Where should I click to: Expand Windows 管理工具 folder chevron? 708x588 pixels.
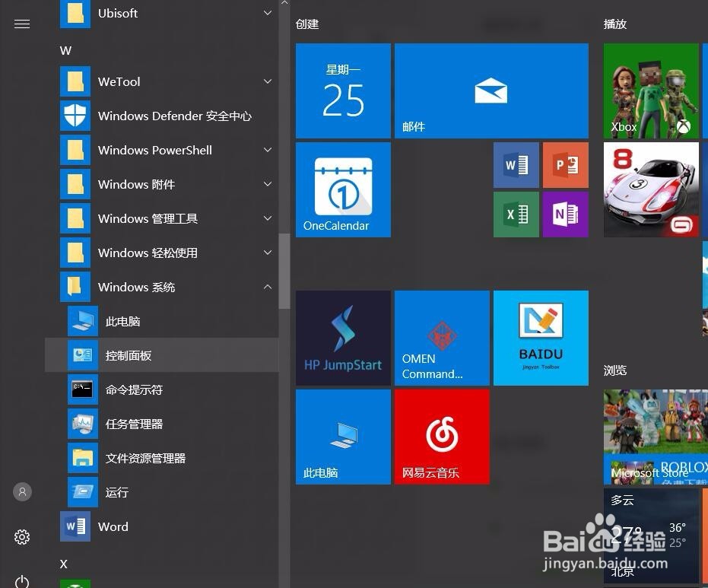pos(268,218)
